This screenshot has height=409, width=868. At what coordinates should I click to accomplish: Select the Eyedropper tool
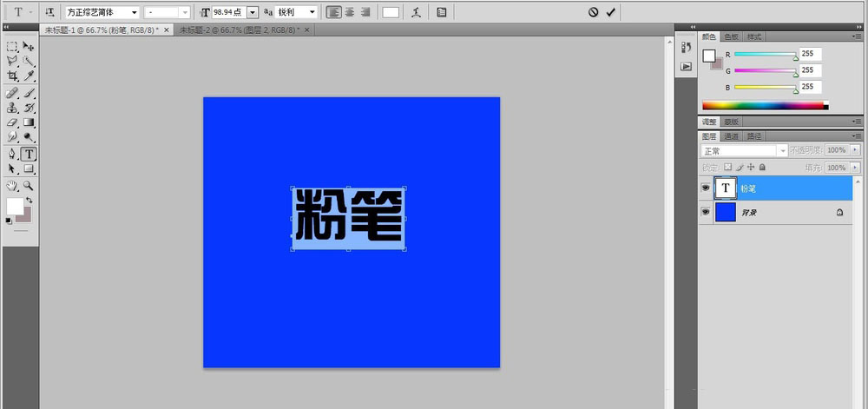29,76
